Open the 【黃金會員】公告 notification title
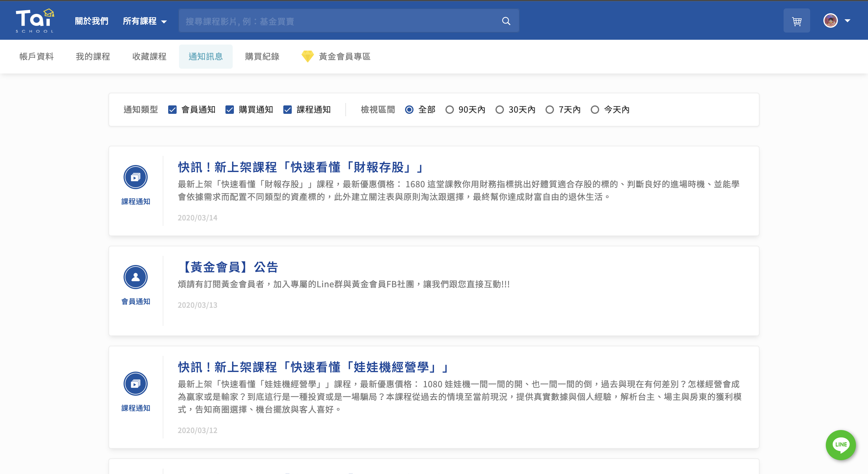This screenshot has width=868, height=474. click(228, 267)
